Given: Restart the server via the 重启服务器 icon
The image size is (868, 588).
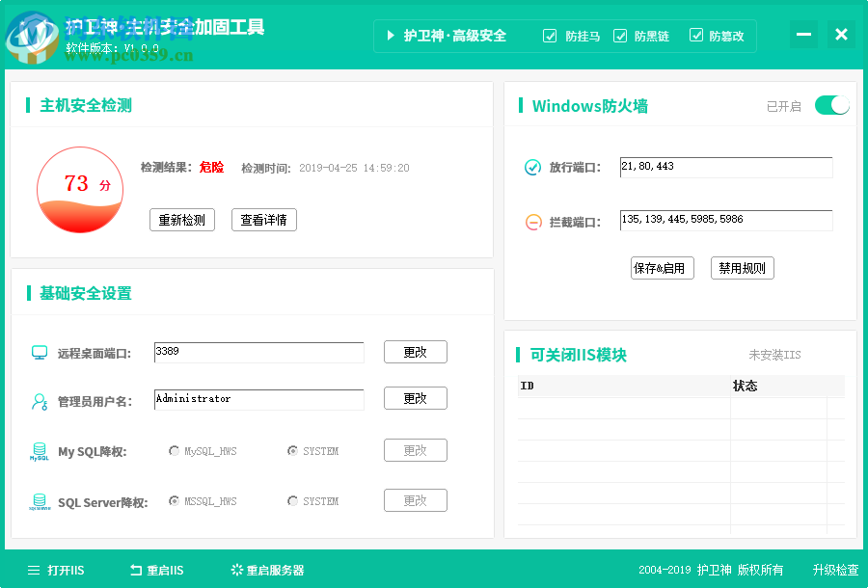Looking at the screenshot, I should (236, 570).
